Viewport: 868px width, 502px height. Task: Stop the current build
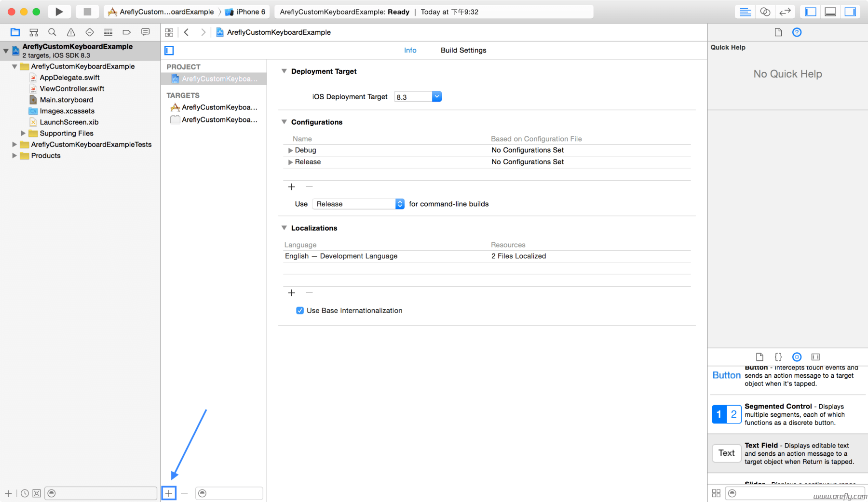click(87, 12)
